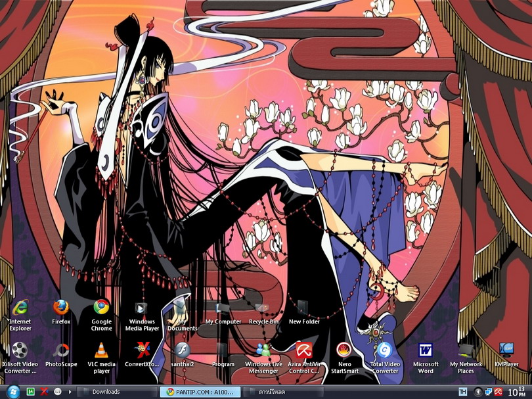Open the Internet Explorer desktop shortcut
Screen dimensions: 532x399
coord(20,316)
